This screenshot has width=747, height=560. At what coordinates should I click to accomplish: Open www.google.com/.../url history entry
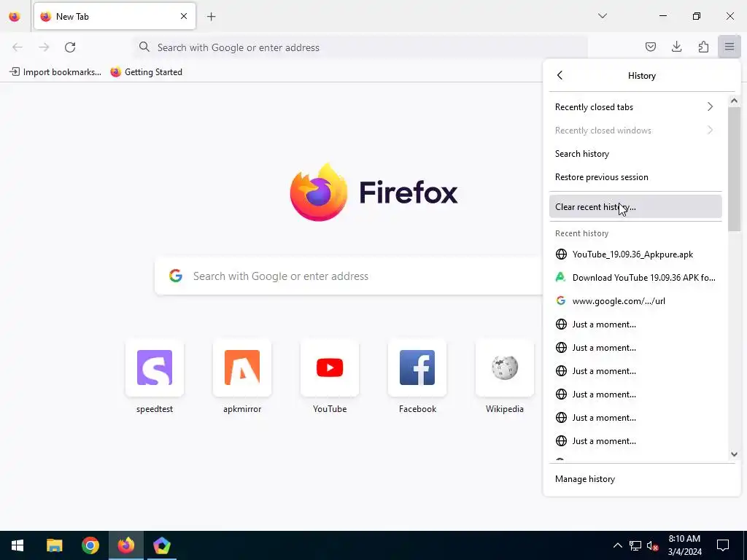(635, 301)
